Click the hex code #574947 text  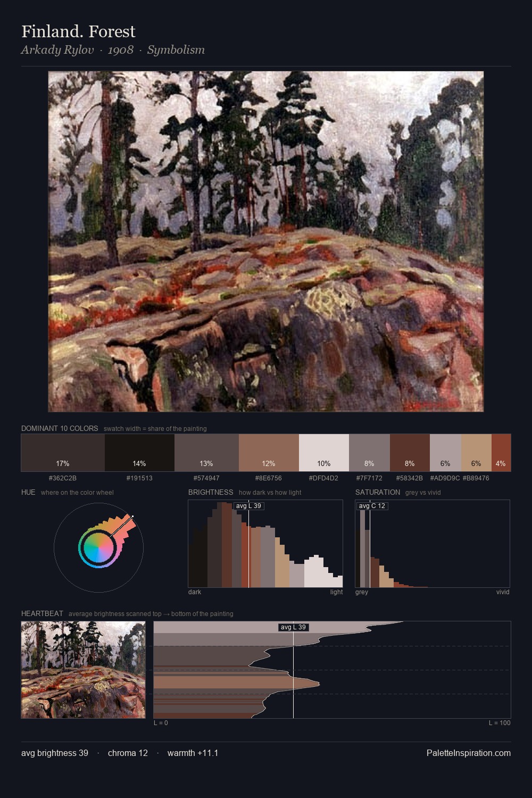coord(206,478)
